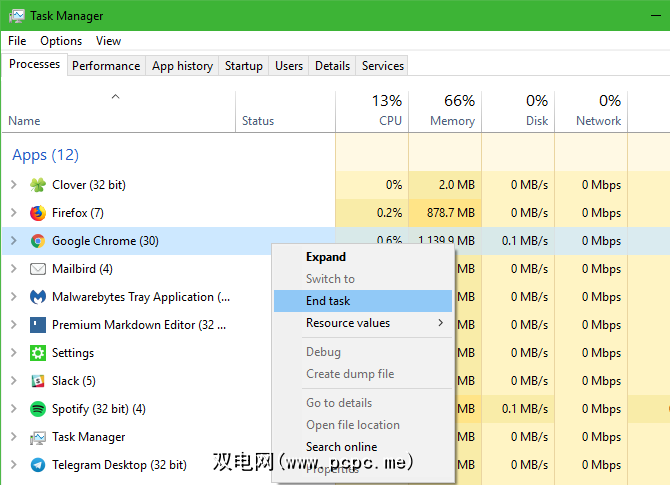The image size is (670, 485).
Task: Sort by the Name column header
Action: click(119, 111)
